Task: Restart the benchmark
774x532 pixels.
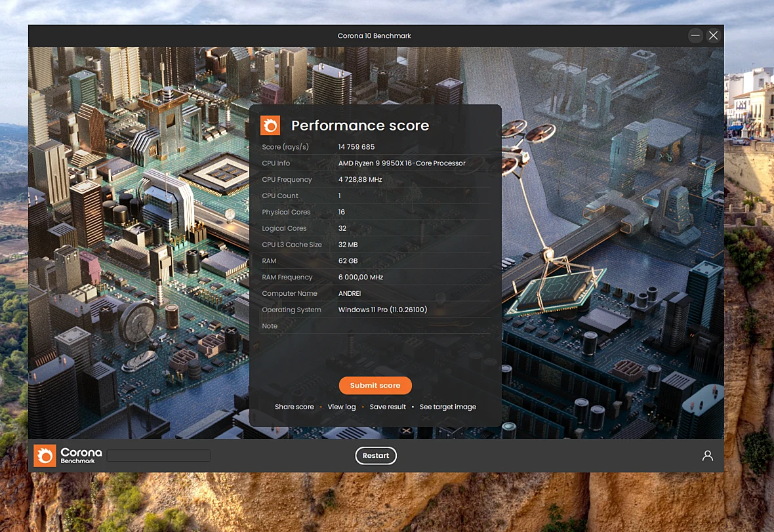Action: (x=376, y=455)
